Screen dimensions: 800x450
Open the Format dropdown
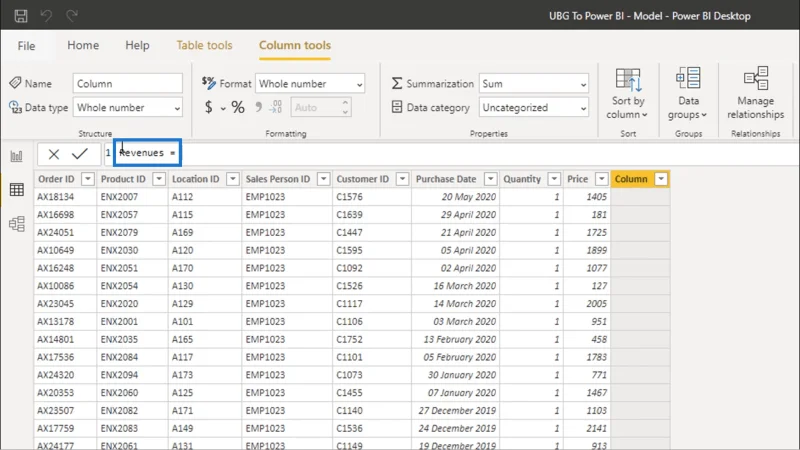[x=310, y=84]
